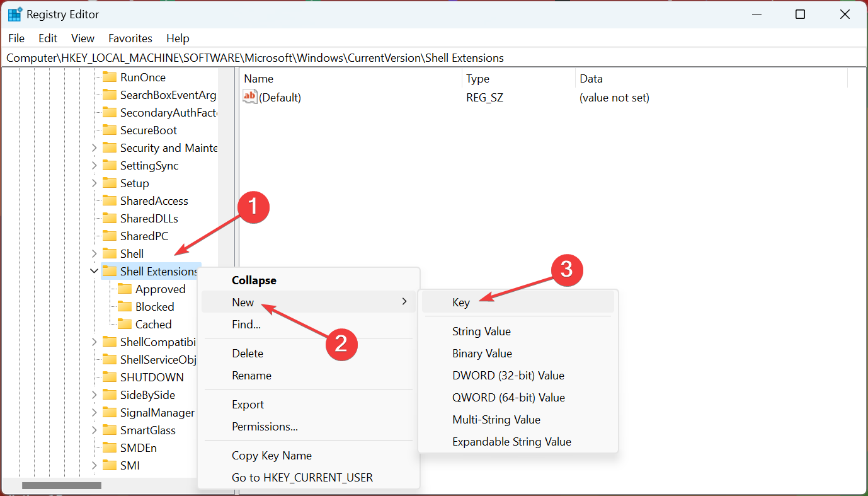Expand the Security and Maintenance key
Screen dimensions: 868x496
[x=94, y=147]
